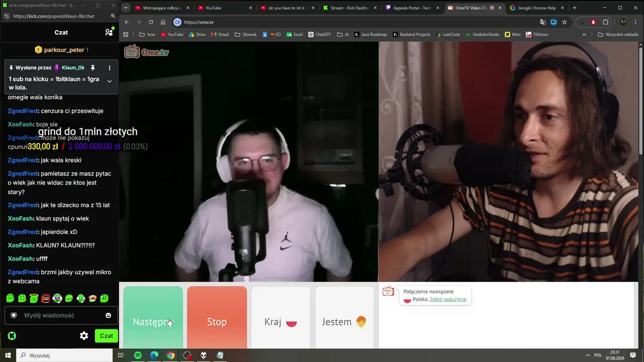This screenshot has width=644, height=362.
Task: Go back in Chrome
Action: tap(127, 22)
